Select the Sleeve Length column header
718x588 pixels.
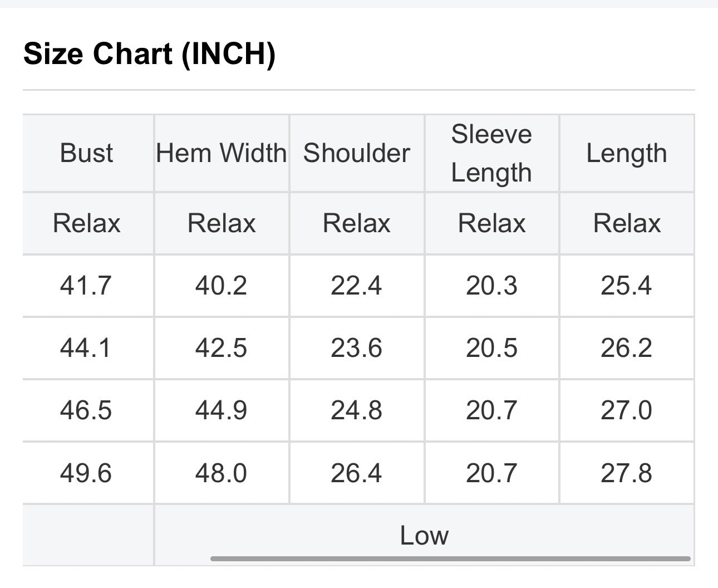point(491,153)
